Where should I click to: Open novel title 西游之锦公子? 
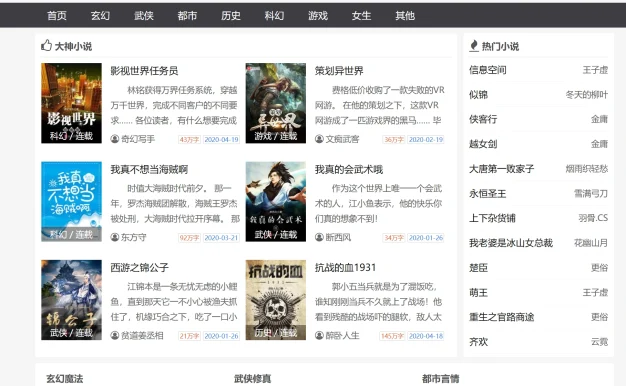139,267
